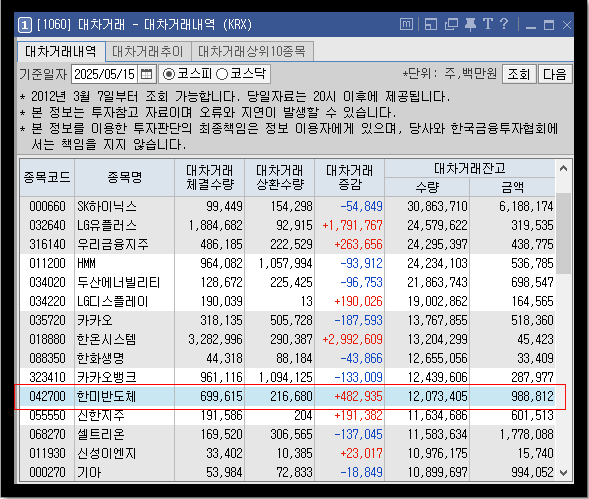Select the 카카오뱅크 stock name
The width and height of the screenshot is (589, 499).
coord(106,377)
